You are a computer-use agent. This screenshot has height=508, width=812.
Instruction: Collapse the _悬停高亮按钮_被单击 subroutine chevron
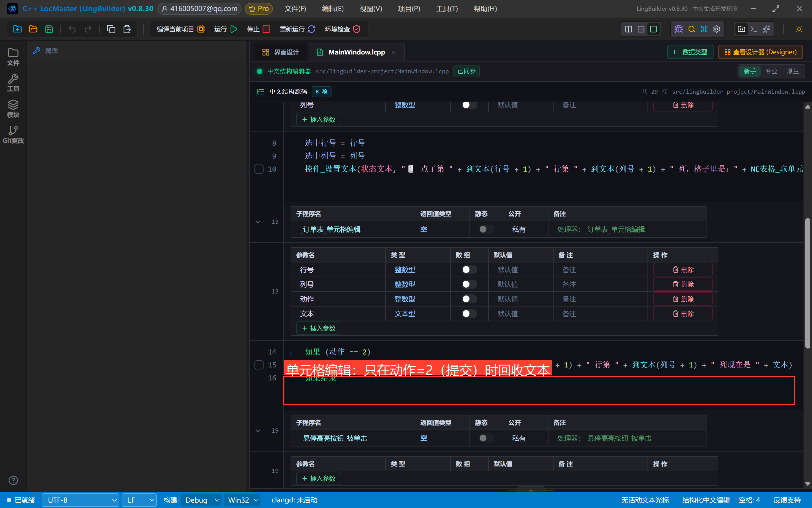coord(258,430)
